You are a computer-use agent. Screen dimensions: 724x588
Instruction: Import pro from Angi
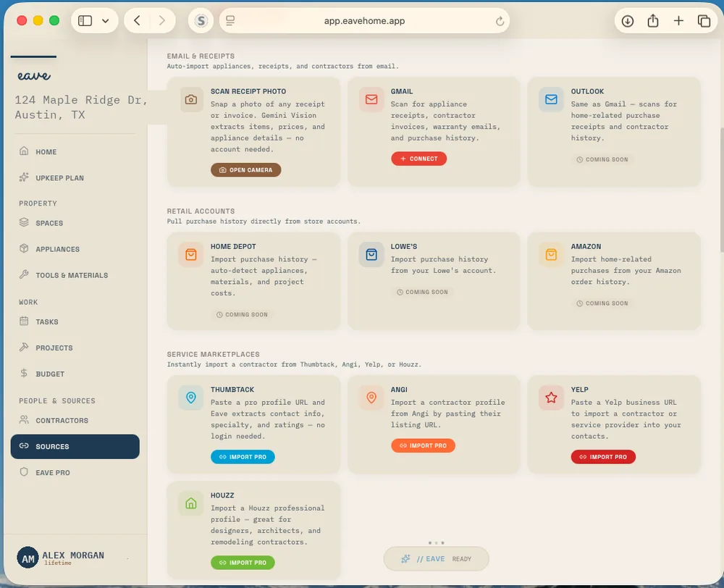tap(423, 446)
